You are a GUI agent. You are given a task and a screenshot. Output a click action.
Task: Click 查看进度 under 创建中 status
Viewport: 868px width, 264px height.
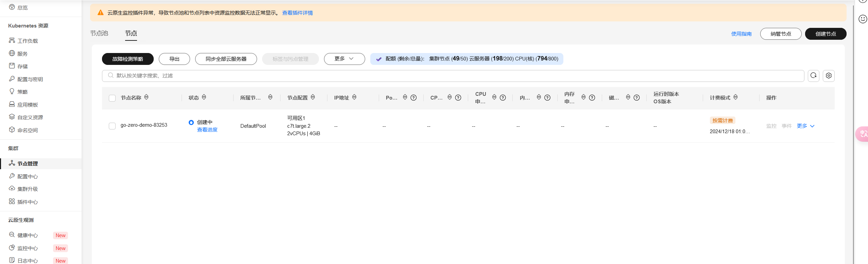(207, 130)
